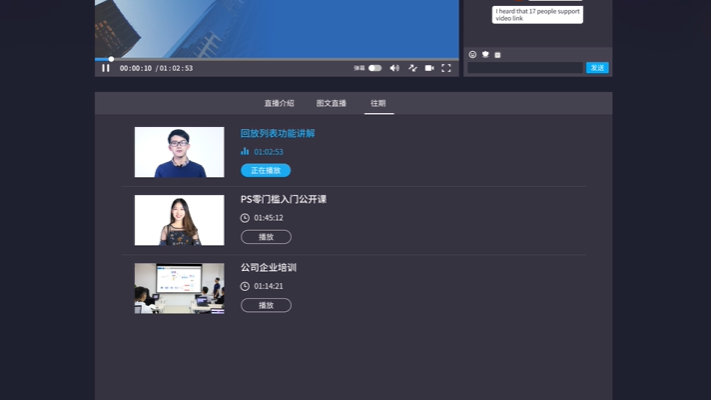Enter fullscreen mode
Viewport: 711px width, 400px height.
pos(446,68)
